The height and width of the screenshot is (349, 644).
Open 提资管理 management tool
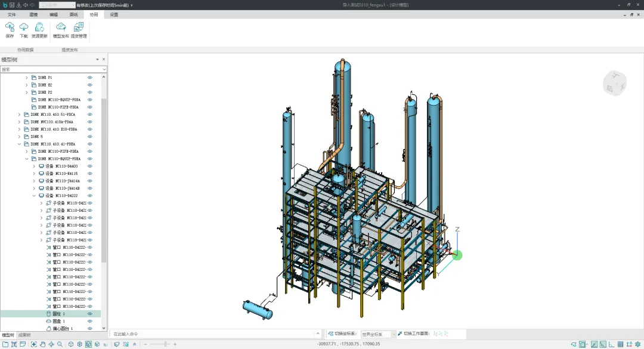click(x=79, y=27)
